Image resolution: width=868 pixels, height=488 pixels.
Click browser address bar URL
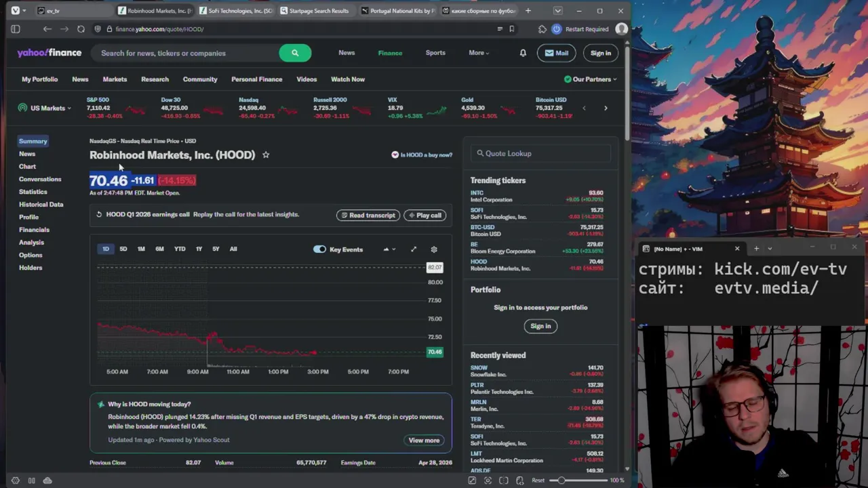[159, 29]
